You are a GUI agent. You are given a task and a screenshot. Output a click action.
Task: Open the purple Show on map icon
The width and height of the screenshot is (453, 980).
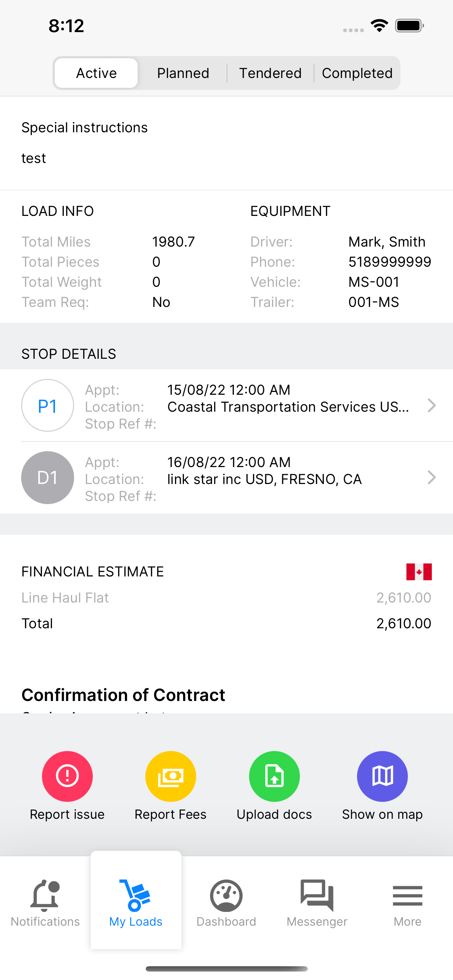pyautogui.click(x=382, y=776)
